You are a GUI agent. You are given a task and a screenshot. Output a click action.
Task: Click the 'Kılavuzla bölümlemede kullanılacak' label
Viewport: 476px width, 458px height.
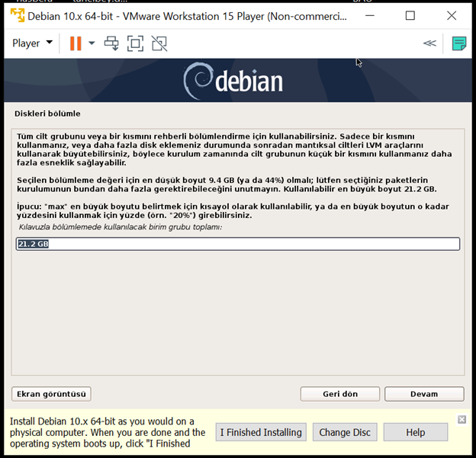point(121,227)
